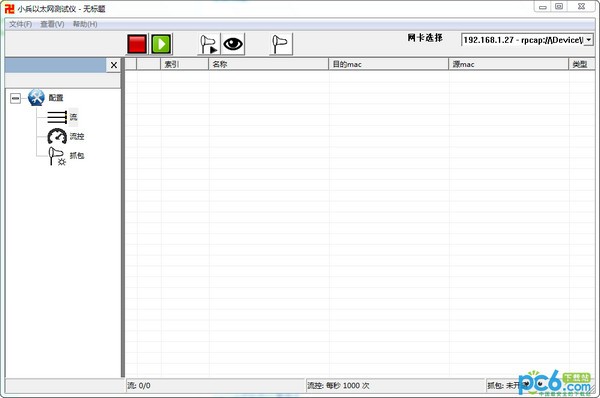Click the 目的mac column header
Screen dimensions: 600x398
tap(388, 64)
